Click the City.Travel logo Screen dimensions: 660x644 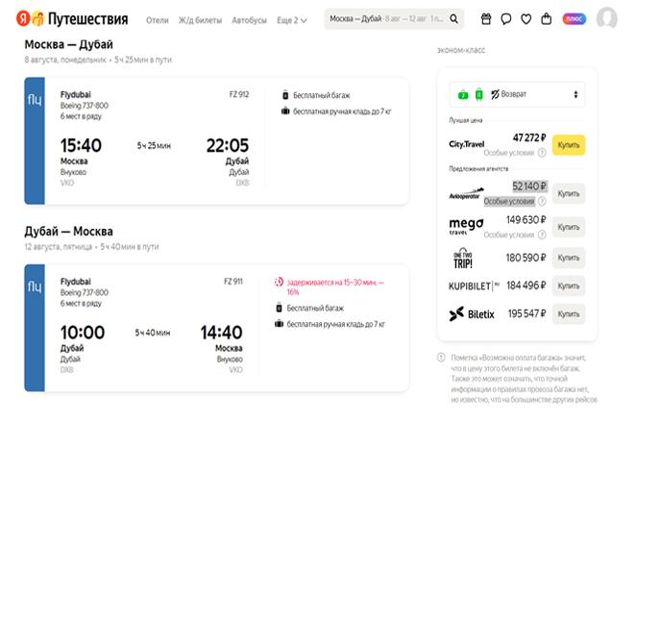466,144
